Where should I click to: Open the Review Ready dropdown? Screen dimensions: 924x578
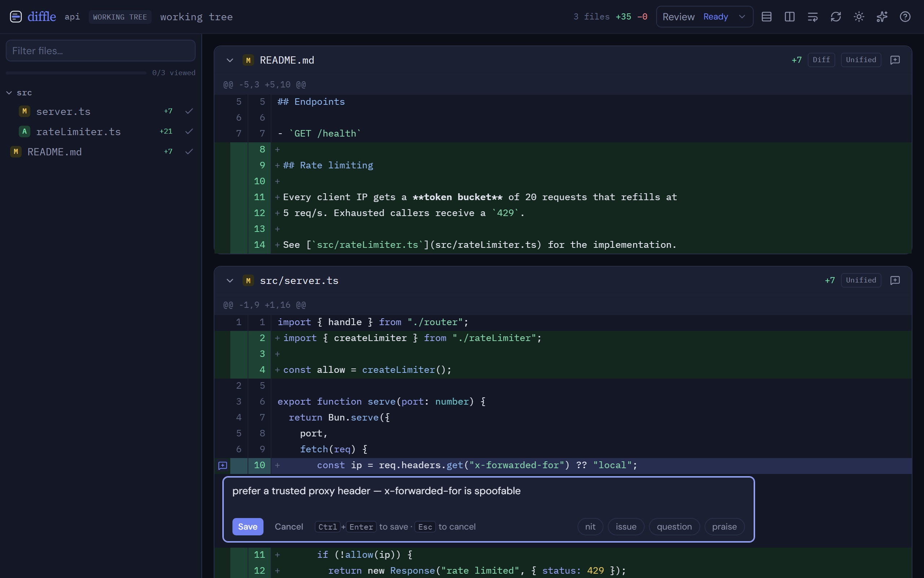point(705,17)
